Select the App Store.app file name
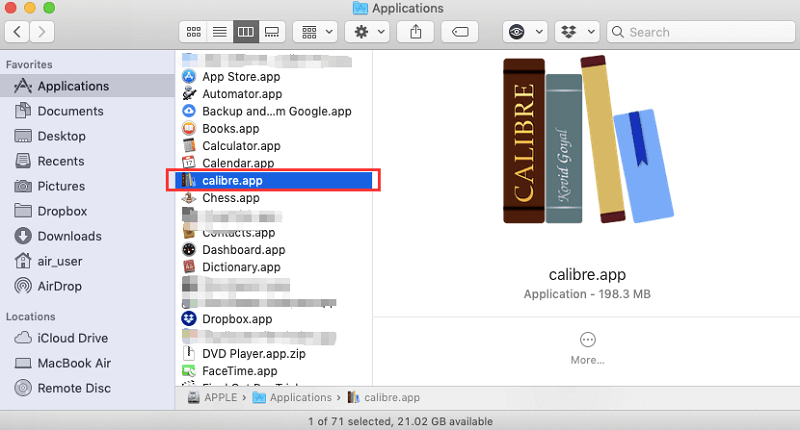This screenshot has height=430, width=800. [x=241, y=77]
